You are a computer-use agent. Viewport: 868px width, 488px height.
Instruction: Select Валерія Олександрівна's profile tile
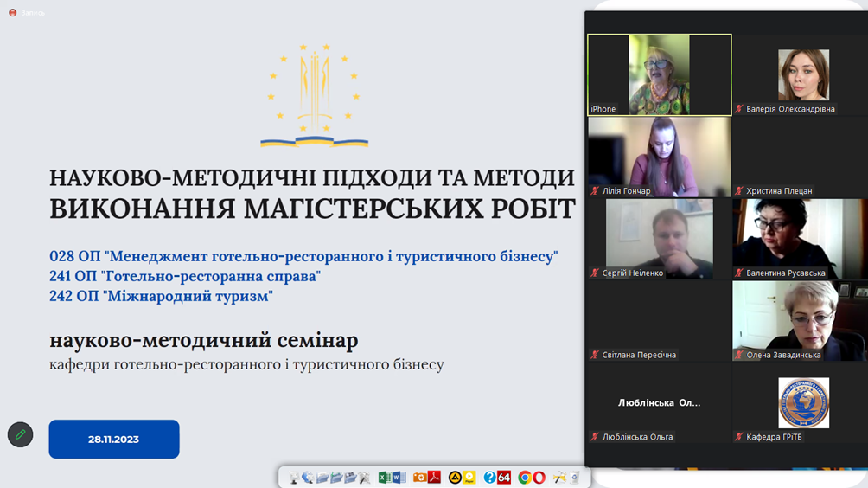(800, 74)
